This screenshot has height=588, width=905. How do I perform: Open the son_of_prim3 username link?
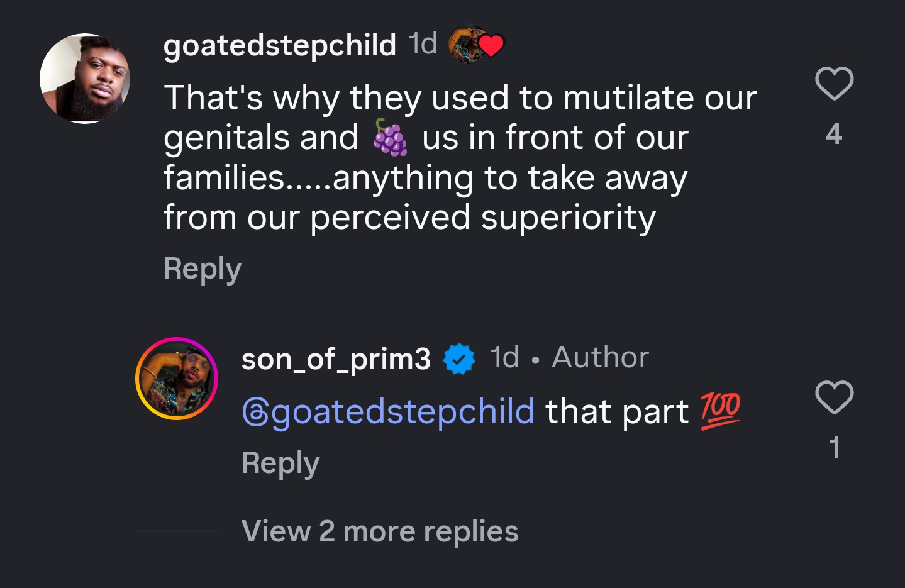336,359
